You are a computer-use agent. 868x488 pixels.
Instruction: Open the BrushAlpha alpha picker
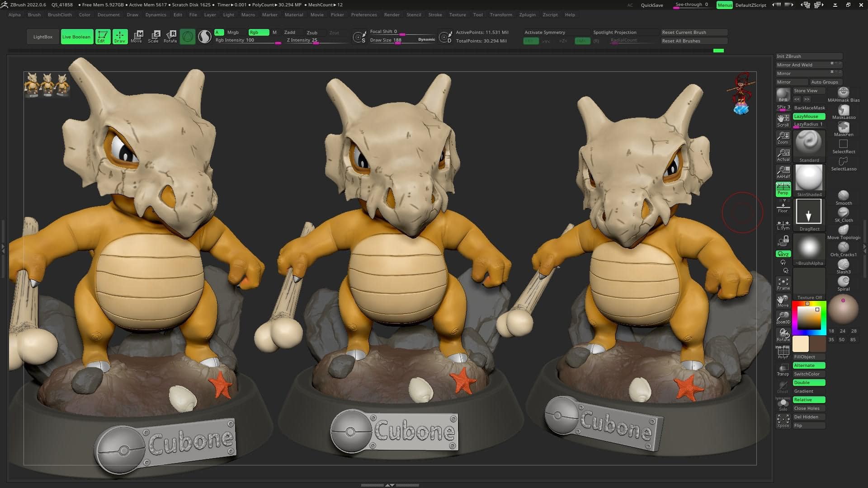(x=809, y=249)
